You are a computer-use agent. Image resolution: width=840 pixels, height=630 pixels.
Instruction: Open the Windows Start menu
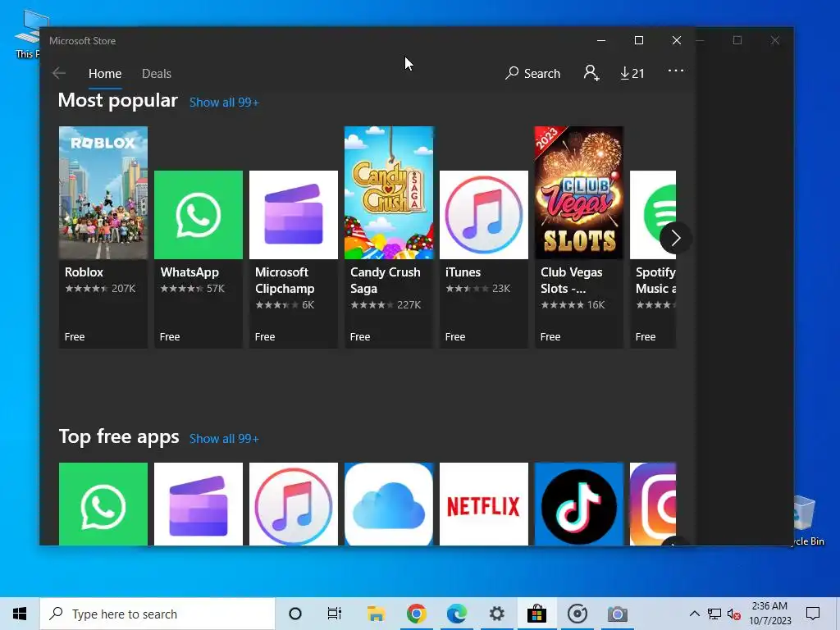click(20, 614)
